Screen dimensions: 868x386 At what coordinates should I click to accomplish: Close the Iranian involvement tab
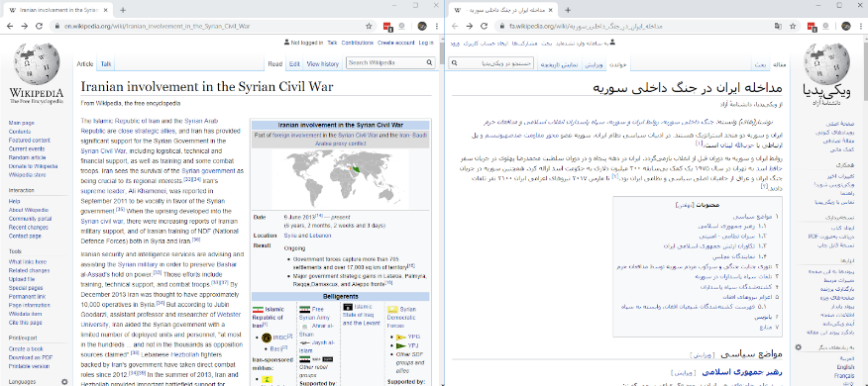(x=105, y=10)
